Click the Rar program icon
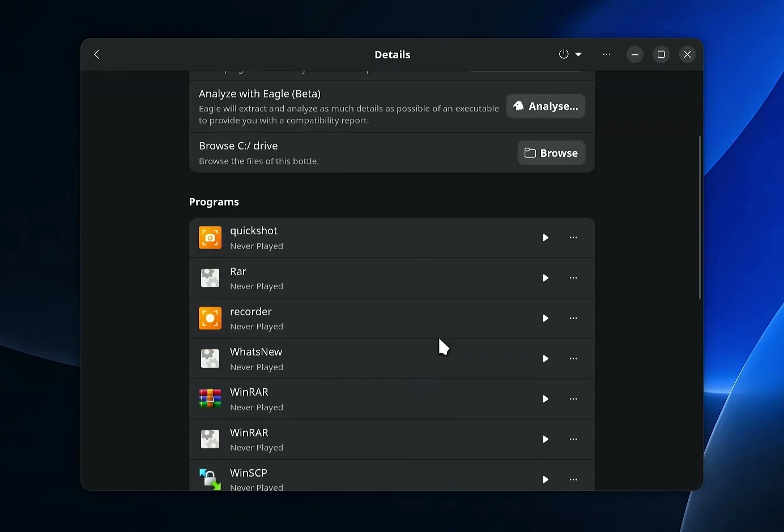Screen dimensions: 784x532 210,278
